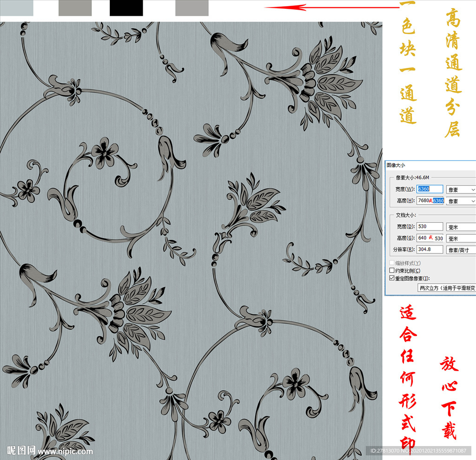Open the pixel width unit dropdown 像素
The height and width of the screenshot is (460, 476).
click(461, 190)
